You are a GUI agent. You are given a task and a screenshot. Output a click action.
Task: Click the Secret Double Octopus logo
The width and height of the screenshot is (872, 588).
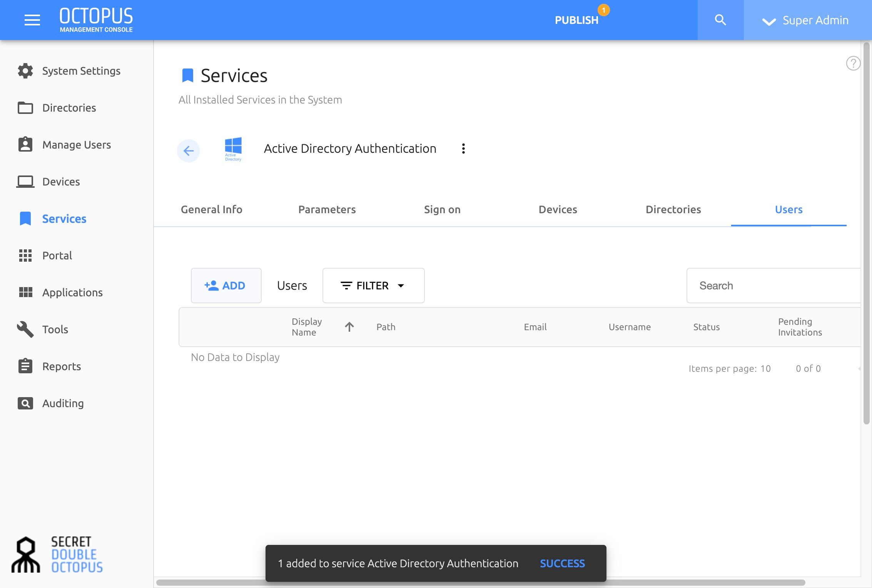[57, 555]
